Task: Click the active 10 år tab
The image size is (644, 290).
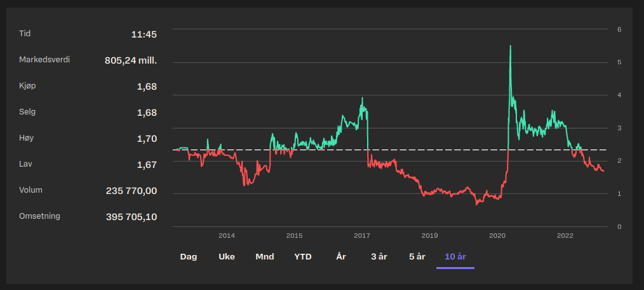Action: click(x=455, y=257)
